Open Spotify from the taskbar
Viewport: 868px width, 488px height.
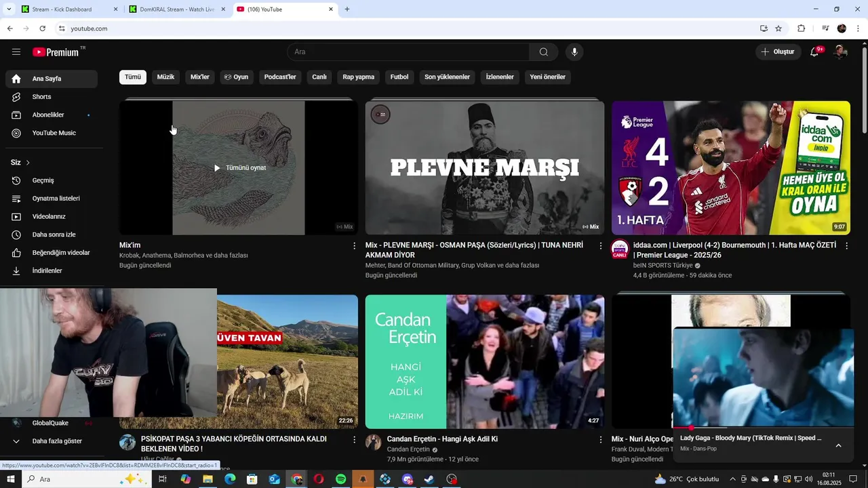click(341, 479)
